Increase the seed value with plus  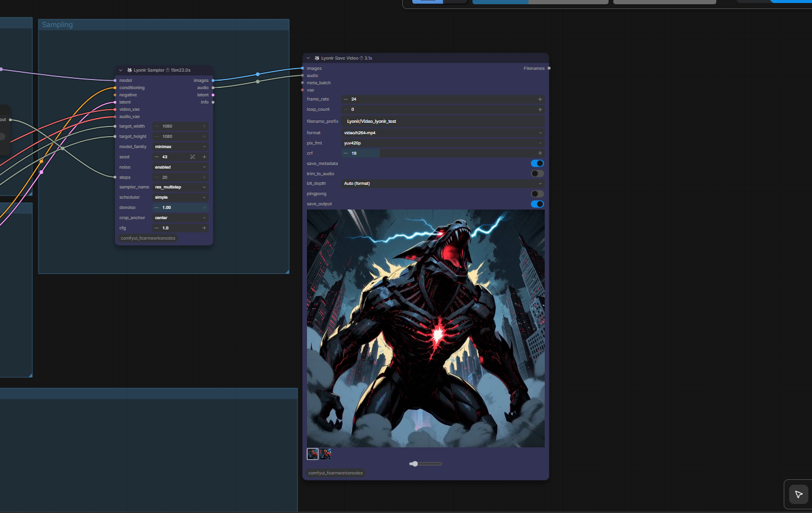click(204, 157)
